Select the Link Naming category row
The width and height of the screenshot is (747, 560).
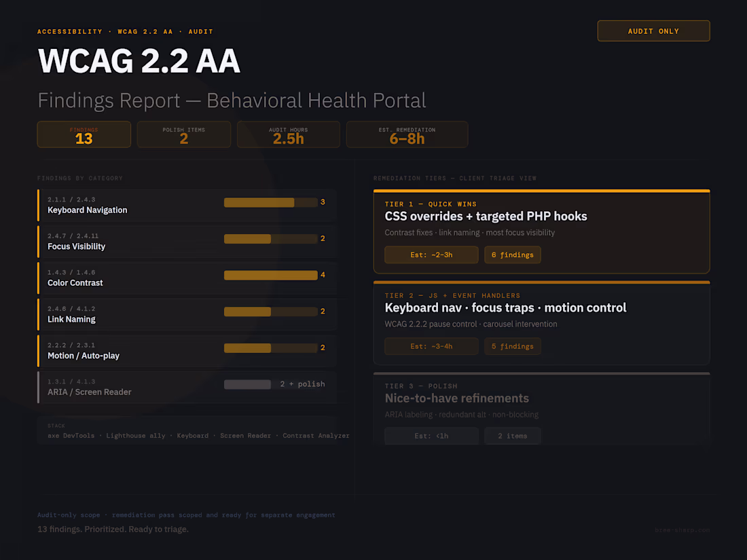[x=187, y=314]
